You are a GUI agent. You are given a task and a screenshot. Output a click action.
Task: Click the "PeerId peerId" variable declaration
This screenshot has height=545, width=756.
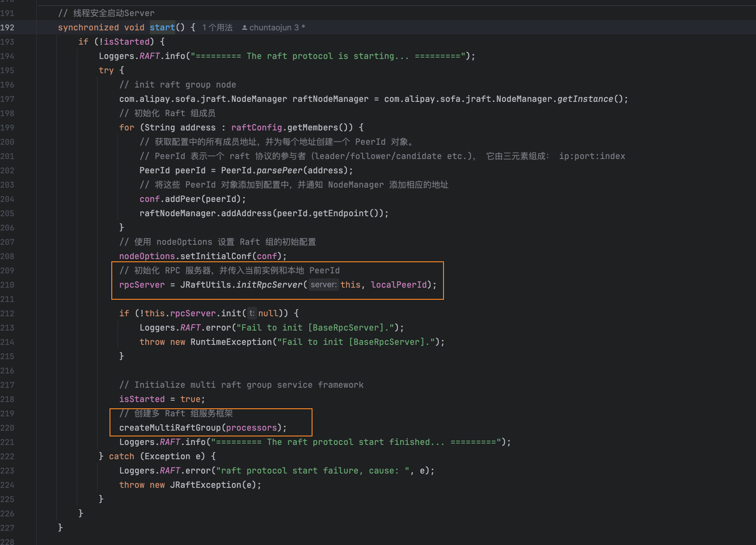[173, 171]
